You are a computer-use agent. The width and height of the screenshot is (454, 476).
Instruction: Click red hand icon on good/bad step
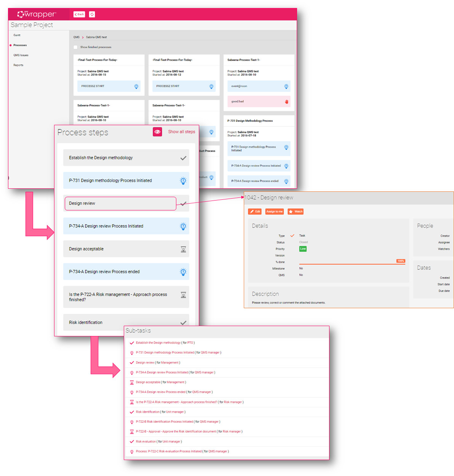(x=286, y=102)
